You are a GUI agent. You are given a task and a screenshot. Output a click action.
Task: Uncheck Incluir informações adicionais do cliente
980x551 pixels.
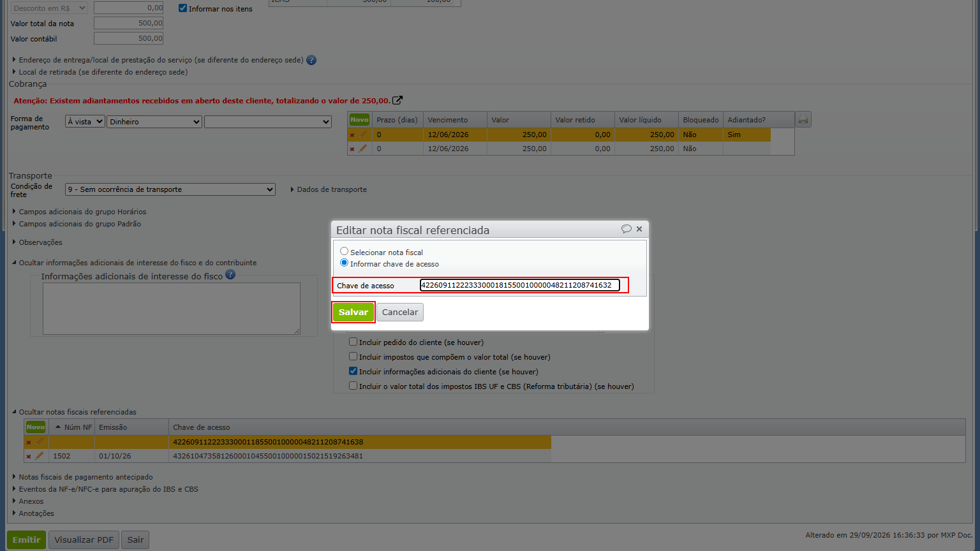[x=353, y=371]
